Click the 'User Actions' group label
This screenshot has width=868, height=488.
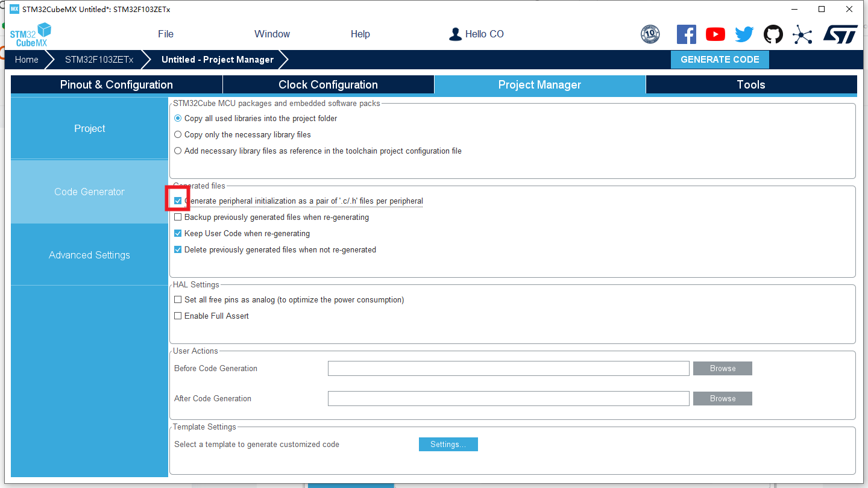pos(196,351)
